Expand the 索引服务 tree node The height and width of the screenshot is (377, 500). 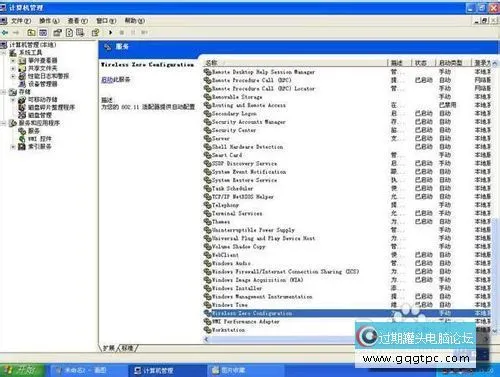click(13, 147)
